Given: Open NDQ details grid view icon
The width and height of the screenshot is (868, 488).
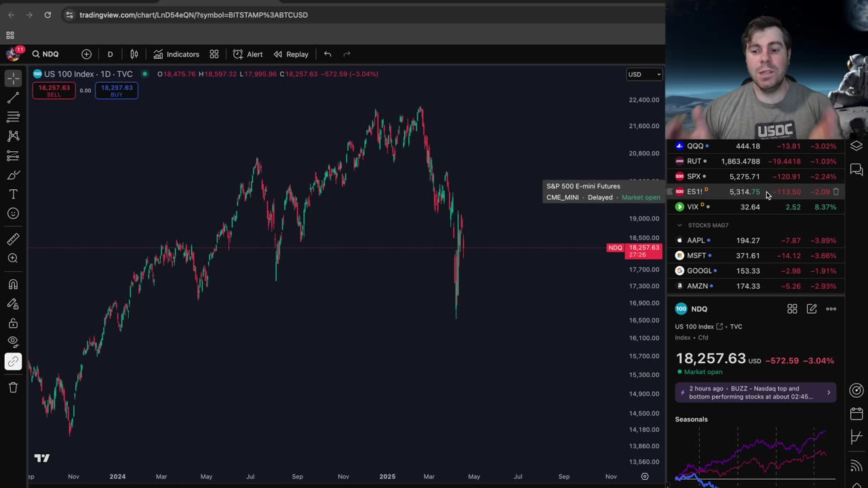Looking at the screenshot, I should pyautogui.click(x=792, y=309).
